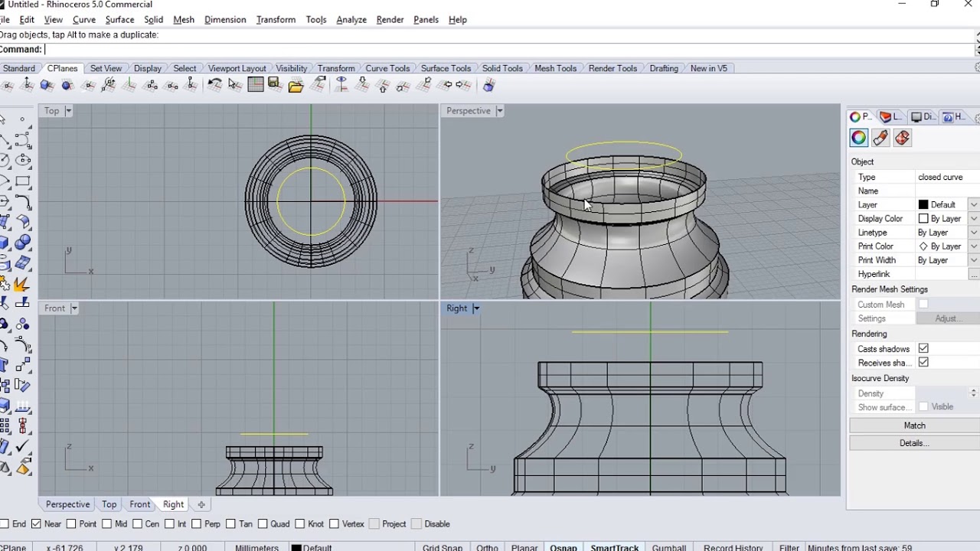
Task: Open the Surface menu
Action: [119, 19]
